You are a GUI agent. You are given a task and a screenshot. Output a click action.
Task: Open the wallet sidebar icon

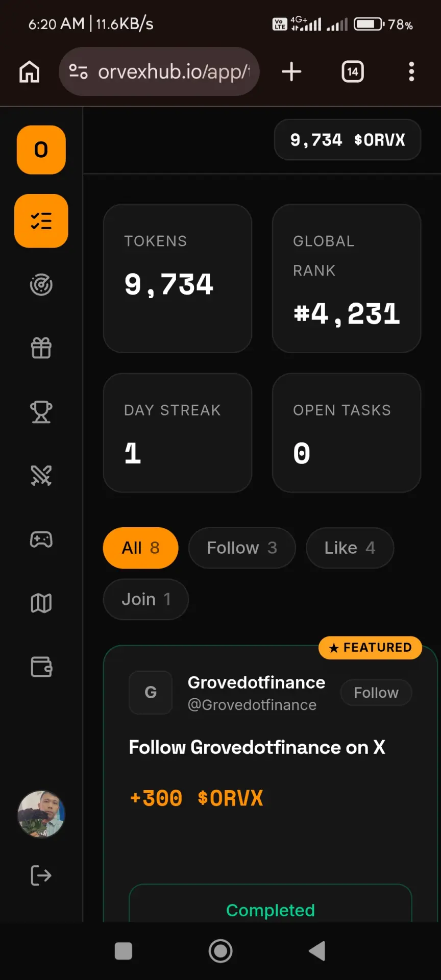41,667
